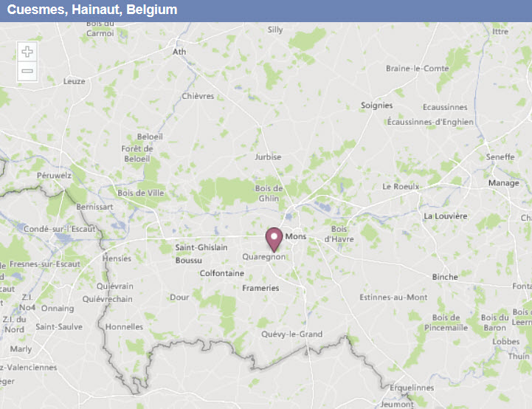This screenshot has height=409, width=532.
Task: Select the Jurbise town label
Action: 268,157
